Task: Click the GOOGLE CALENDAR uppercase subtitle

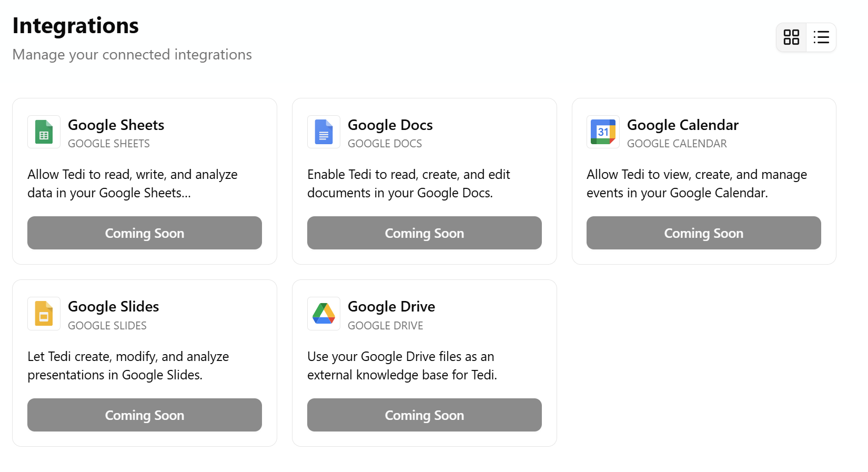Action: point(677,144)
